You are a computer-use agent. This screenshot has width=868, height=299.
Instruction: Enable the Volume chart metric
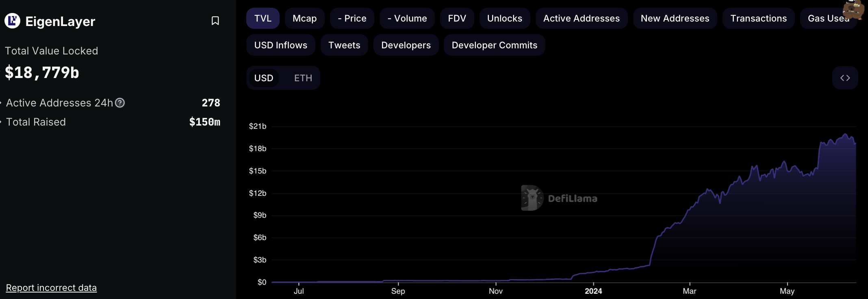tap(407, 18)
